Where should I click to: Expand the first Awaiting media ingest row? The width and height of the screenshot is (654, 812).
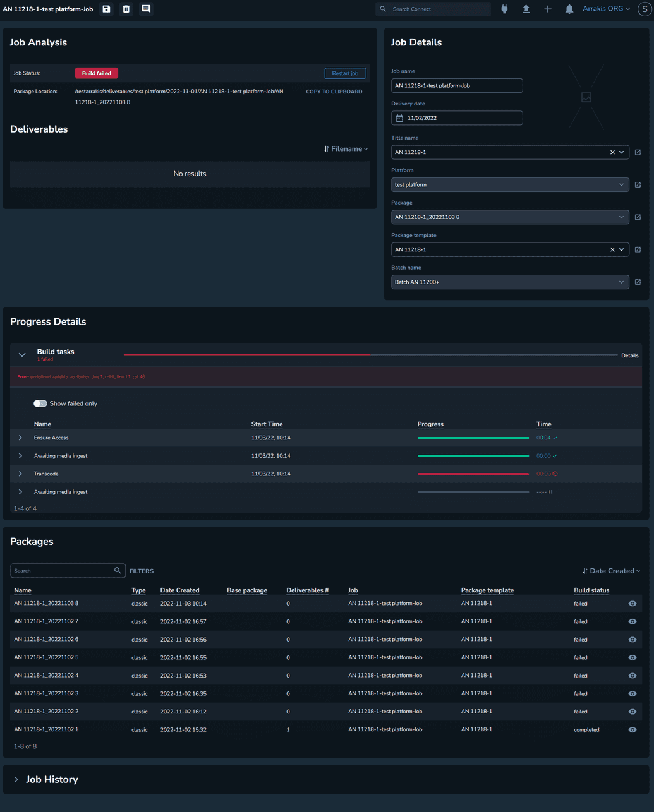point(20,456)
